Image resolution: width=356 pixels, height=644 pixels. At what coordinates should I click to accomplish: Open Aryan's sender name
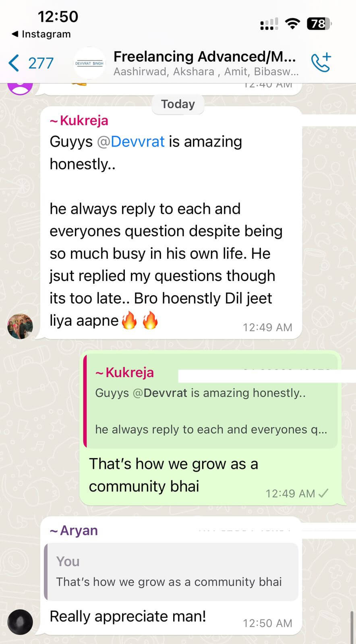click(74, 530)
